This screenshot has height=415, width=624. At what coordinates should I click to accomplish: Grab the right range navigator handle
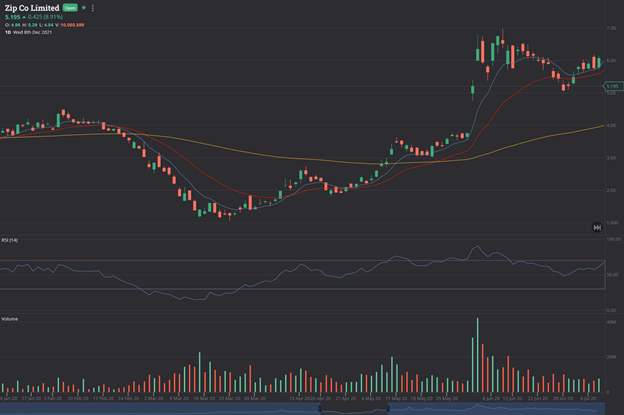pos(388,409)
